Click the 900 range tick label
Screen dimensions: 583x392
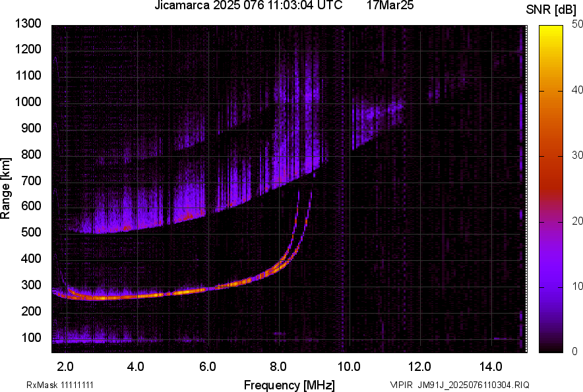31,128
